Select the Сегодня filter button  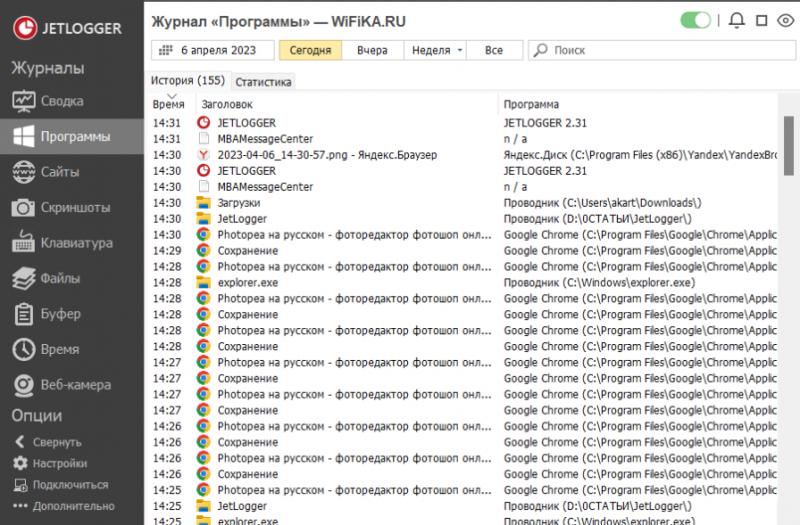[310, 50]
